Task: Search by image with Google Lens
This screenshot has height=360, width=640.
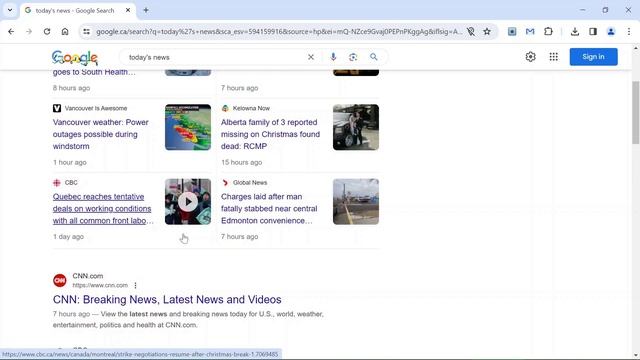Action: pos(353,57)
